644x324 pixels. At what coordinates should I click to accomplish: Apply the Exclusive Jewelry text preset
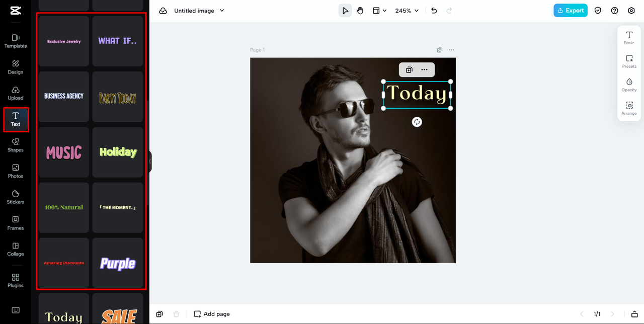[x=64, y=41]
